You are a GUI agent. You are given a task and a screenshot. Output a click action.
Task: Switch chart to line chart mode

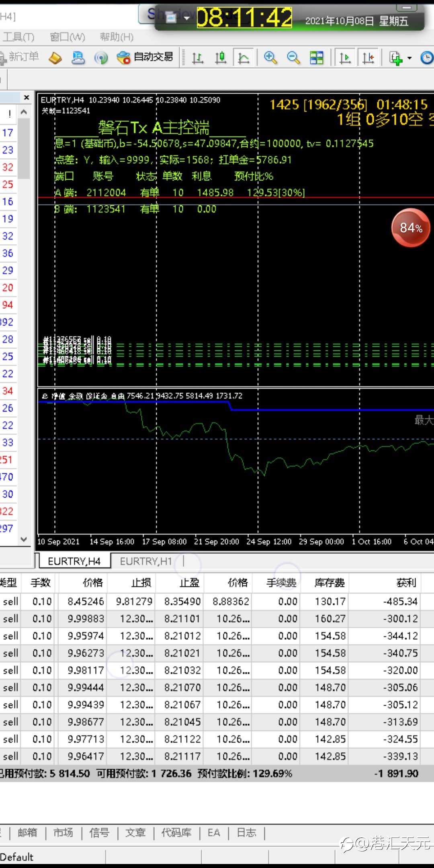244,58
